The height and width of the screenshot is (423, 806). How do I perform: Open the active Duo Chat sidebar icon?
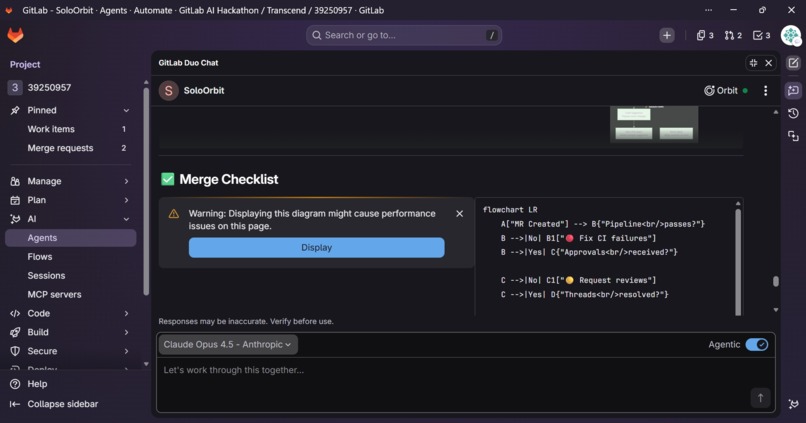[793, 90]
